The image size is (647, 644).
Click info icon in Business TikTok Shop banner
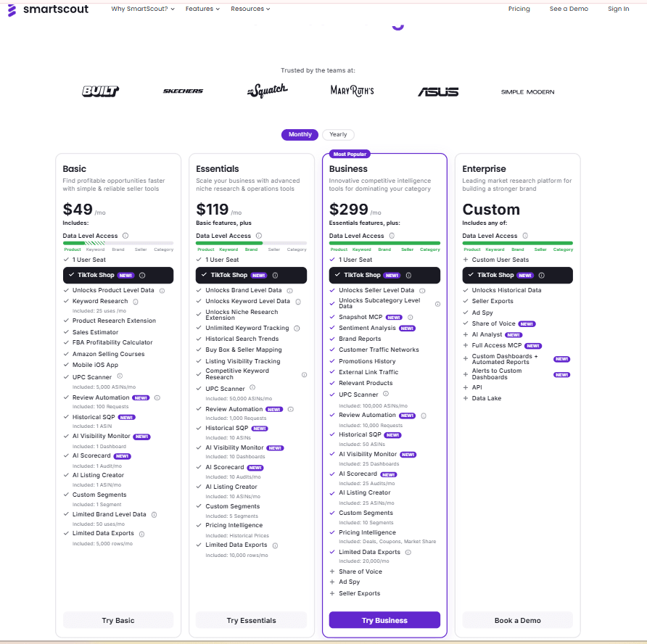(408, 275)
